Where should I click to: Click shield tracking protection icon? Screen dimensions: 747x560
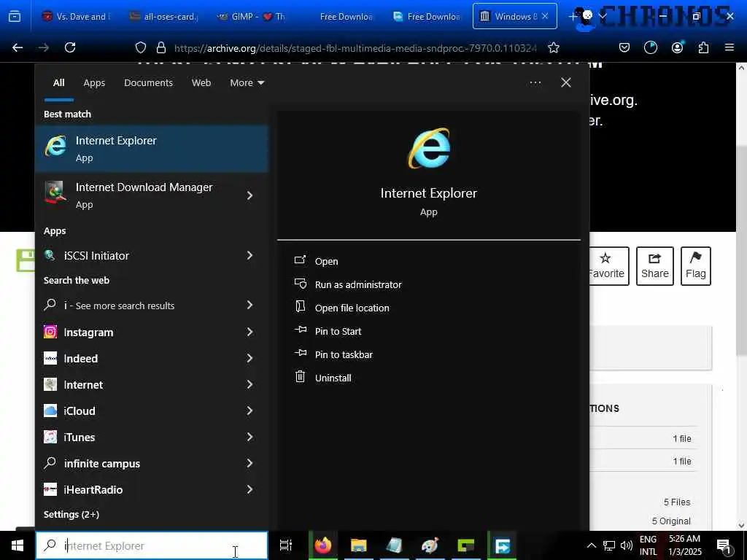(141, 47)
